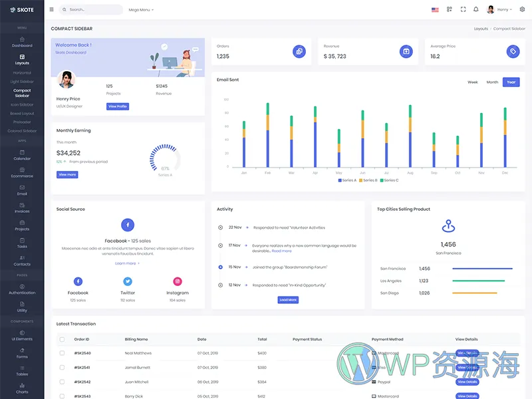
Task: Click the hamburger menu toggle icon
Action: (x=52, y=9)
